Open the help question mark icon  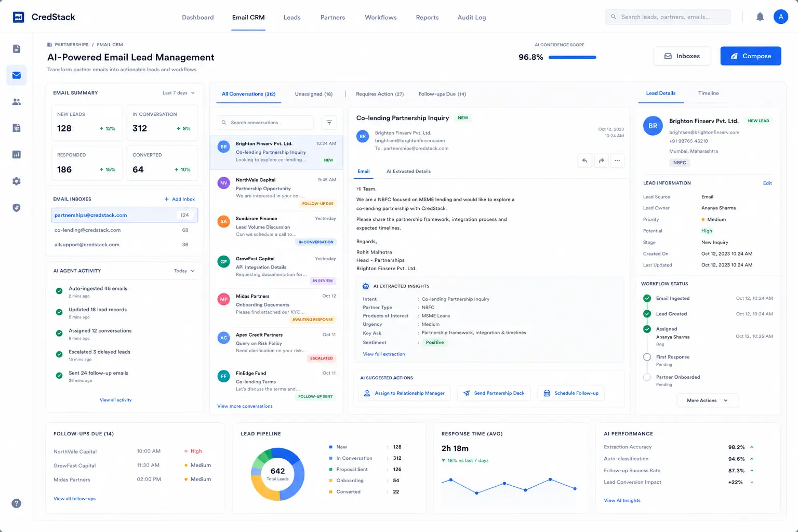[x=17, y=503]
